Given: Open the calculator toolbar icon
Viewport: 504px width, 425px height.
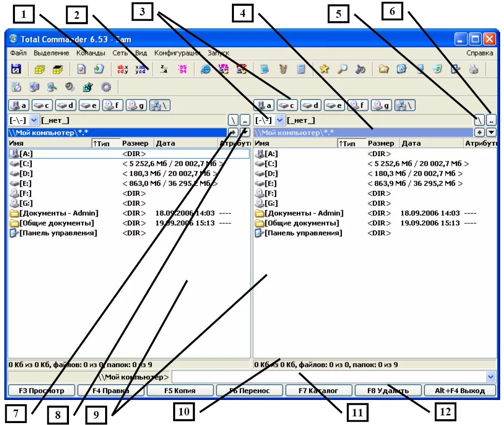Looking at the screenshot, I should (301, 69).
